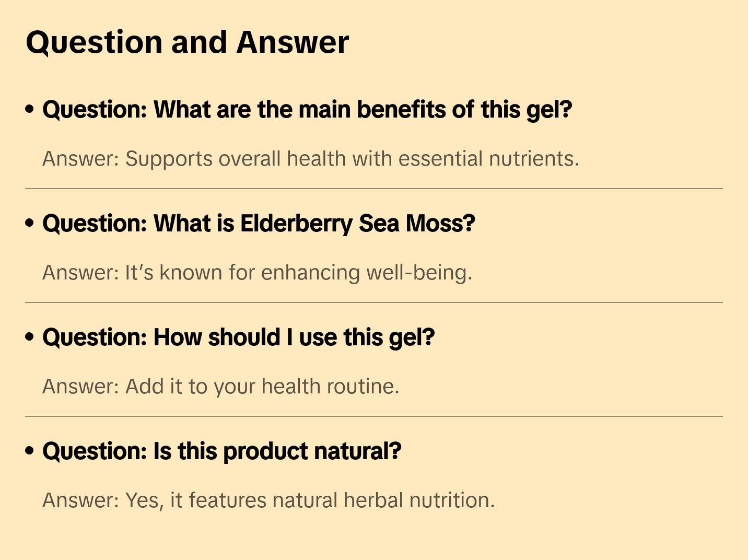Select the natural herbal nutrition answer
The width and height of the screenshot is (748, 560).
pyautogui.click(x=268, y=500)
